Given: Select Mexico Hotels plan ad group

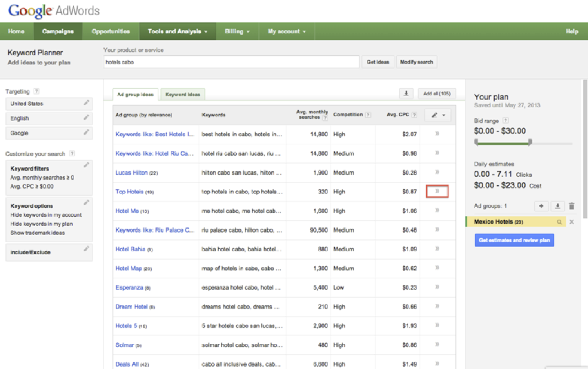Looking at the screenshot, I should pyautogui.click(x=515, y=222).
